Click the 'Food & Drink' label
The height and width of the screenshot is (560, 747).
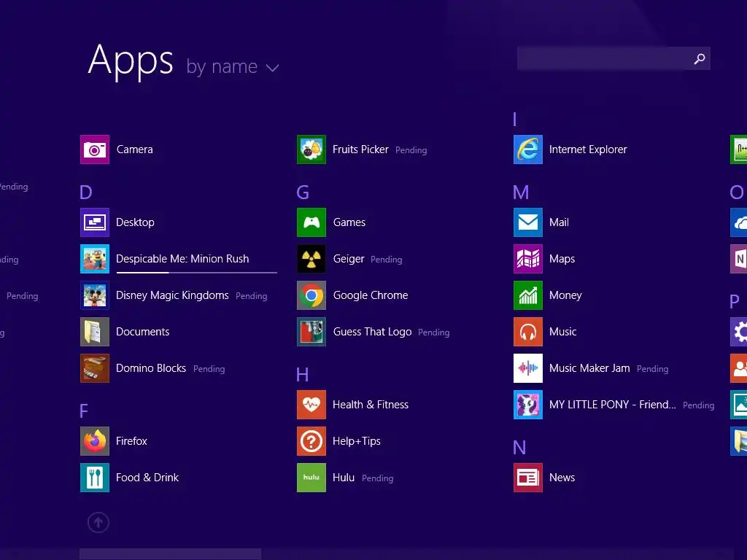coord(147,478)
